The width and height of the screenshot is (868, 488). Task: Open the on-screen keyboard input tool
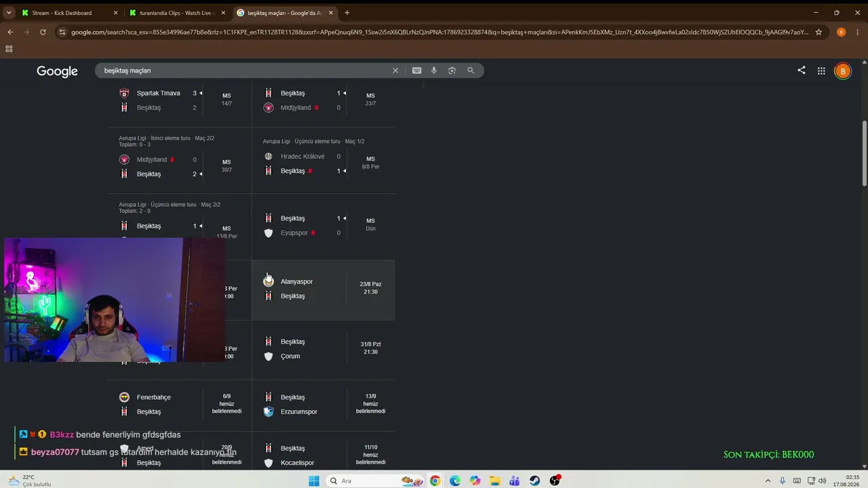coord(416,70)
